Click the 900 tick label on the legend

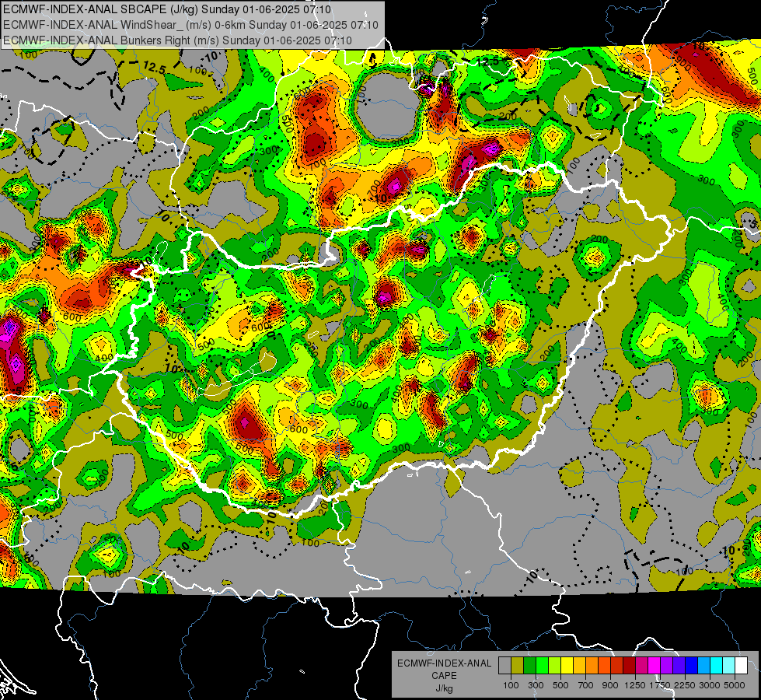(610, 685)
